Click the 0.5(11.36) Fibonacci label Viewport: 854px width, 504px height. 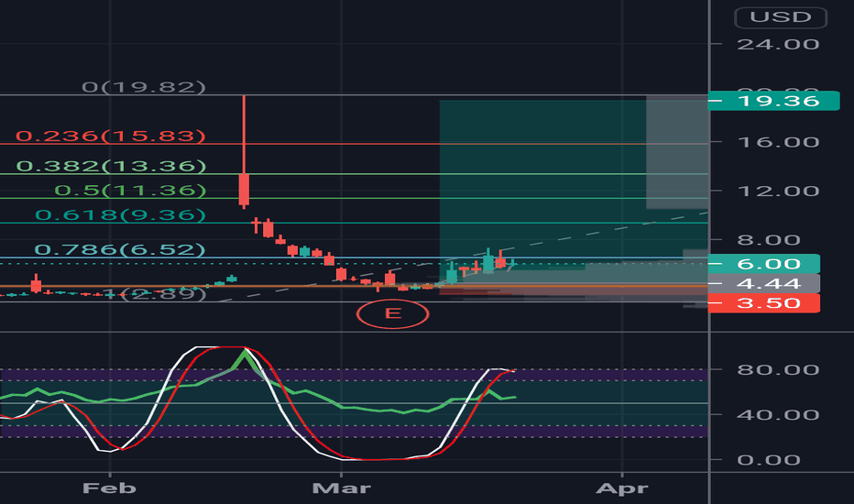pos(130,191)
